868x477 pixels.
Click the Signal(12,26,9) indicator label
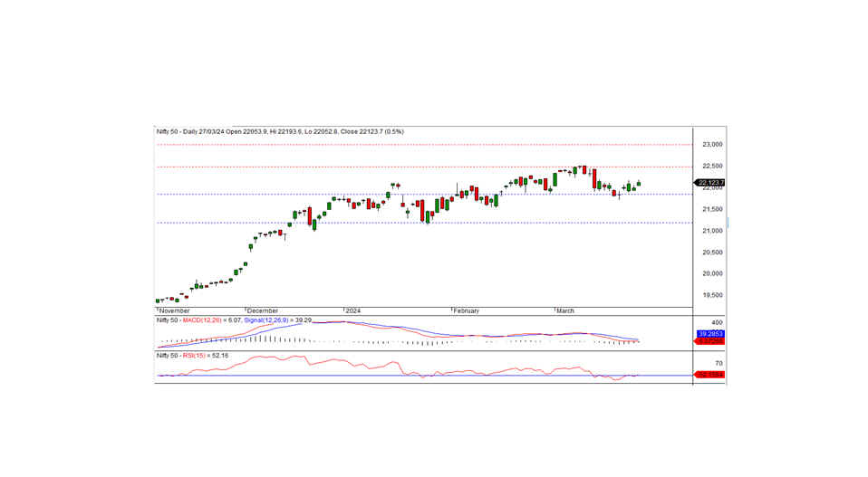265,320
